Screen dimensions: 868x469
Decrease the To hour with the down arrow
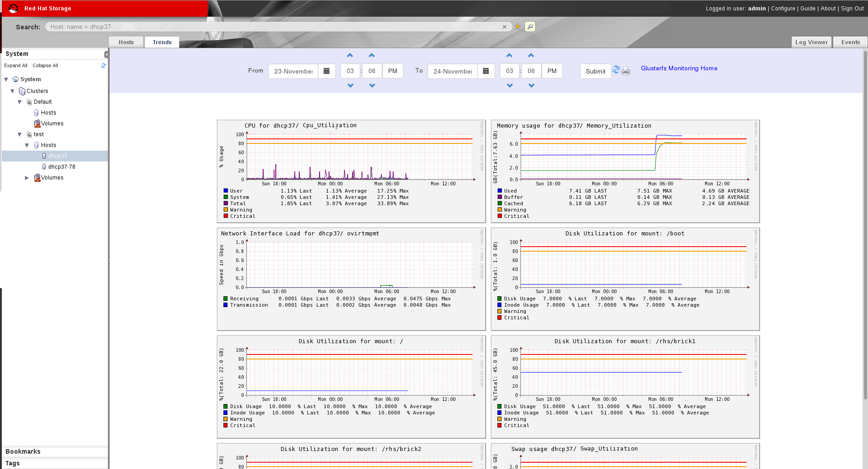coord(510,85)
